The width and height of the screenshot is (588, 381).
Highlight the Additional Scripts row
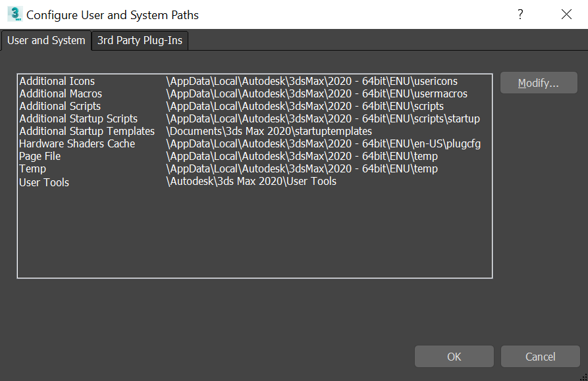pyautogui.click(x=60, y=107)
